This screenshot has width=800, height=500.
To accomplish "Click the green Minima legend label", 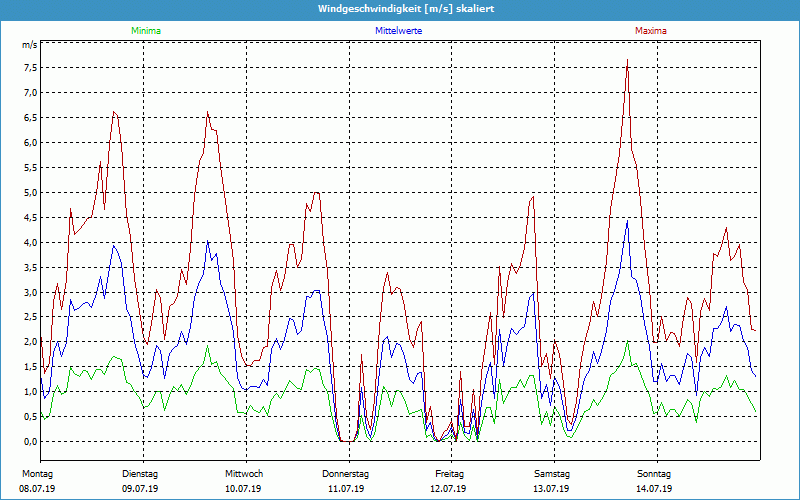I will [146, 31].
